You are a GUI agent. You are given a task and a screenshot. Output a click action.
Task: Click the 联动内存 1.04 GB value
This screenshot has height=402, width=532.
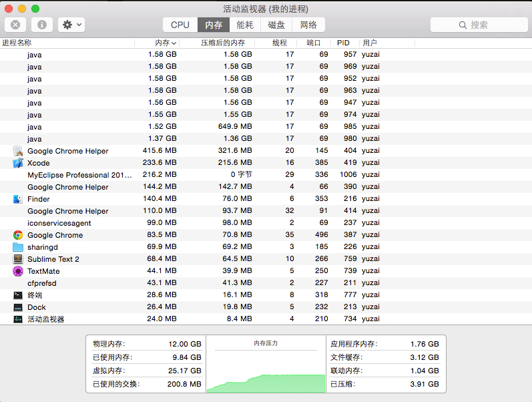tap(425, 371)
